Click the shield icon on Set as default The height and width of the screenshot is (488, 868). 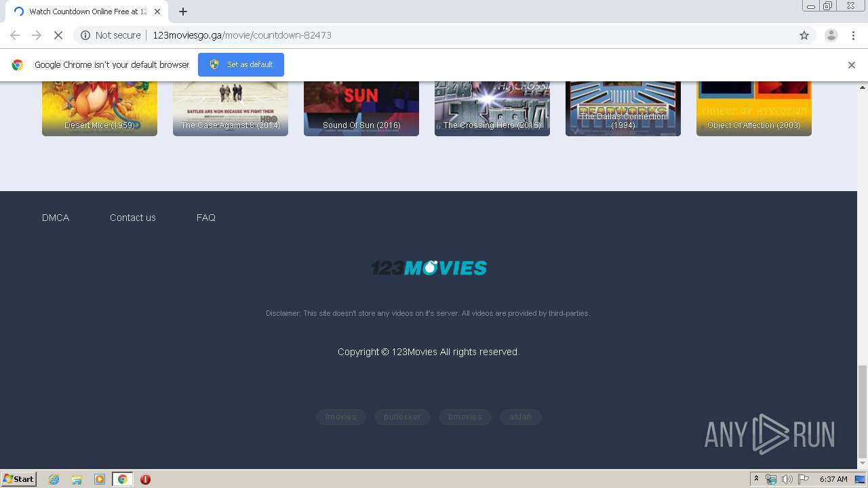point(214,64)
